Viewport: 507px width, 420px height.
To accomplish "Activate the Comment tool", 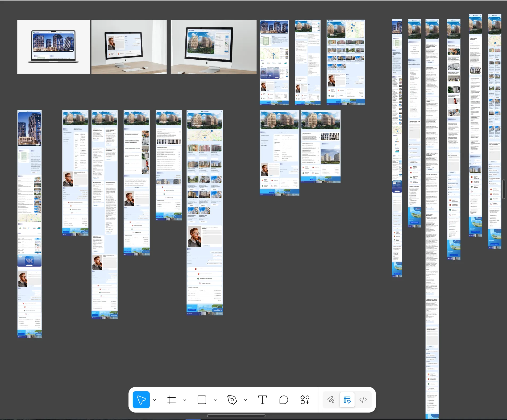I will coord(284,400).
